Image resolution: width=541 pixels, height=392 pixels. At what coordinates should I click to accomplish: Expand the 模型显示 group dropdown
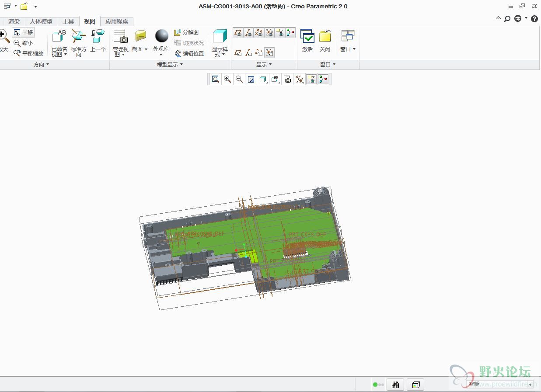[x=170, y=65]
